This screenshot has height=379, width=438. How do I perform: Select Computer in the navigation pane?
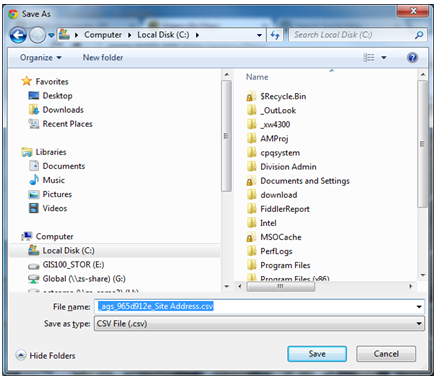[x=54, y=237]
